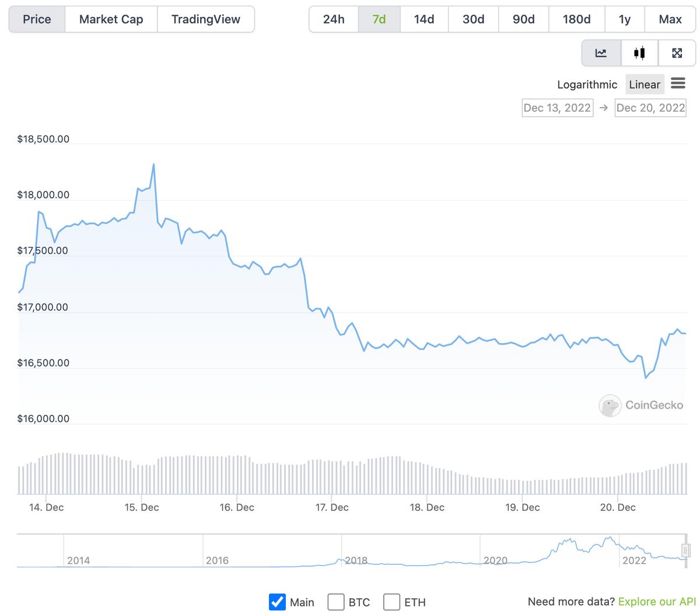Switch to Logarithmic scale
This screenshot has width=700, height=611.
click(x=587, y=85)
